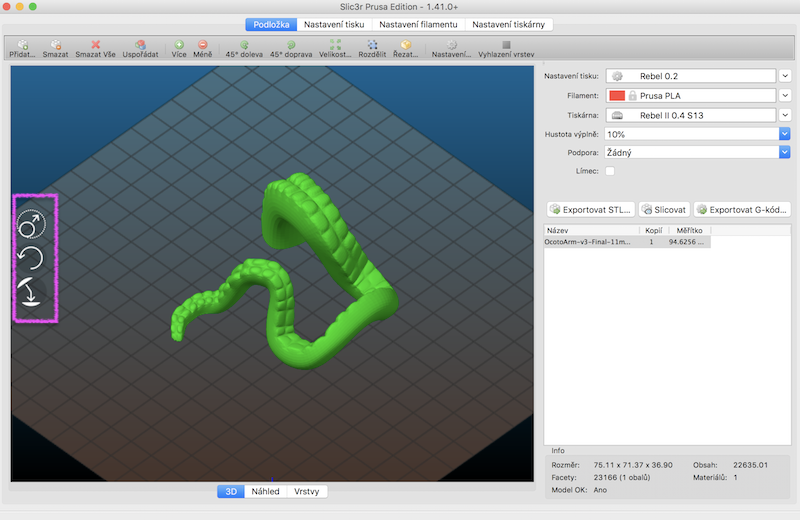Open the Tiskárna preset dropdown arrow
This screenshot has width=800, height=520.
tap(785, 115)
